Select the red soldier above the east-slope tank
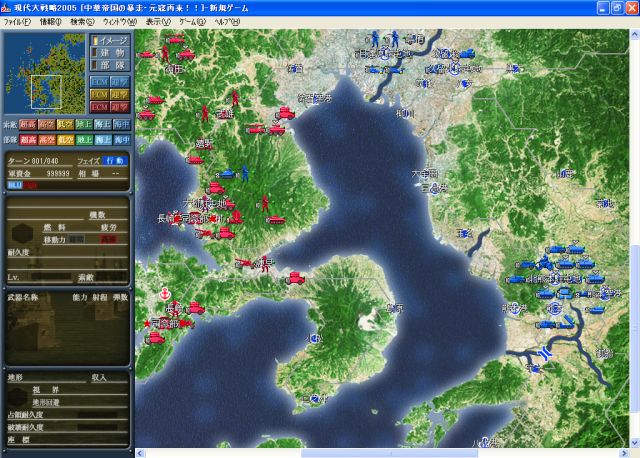This screenshot has height=458, width=640. 265,203
